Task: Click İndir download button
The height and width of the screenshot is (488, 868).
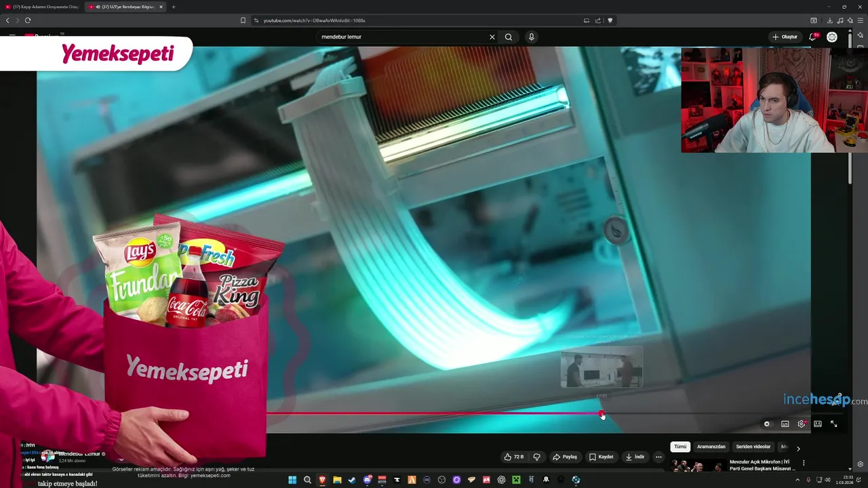Action: (635, 457)
